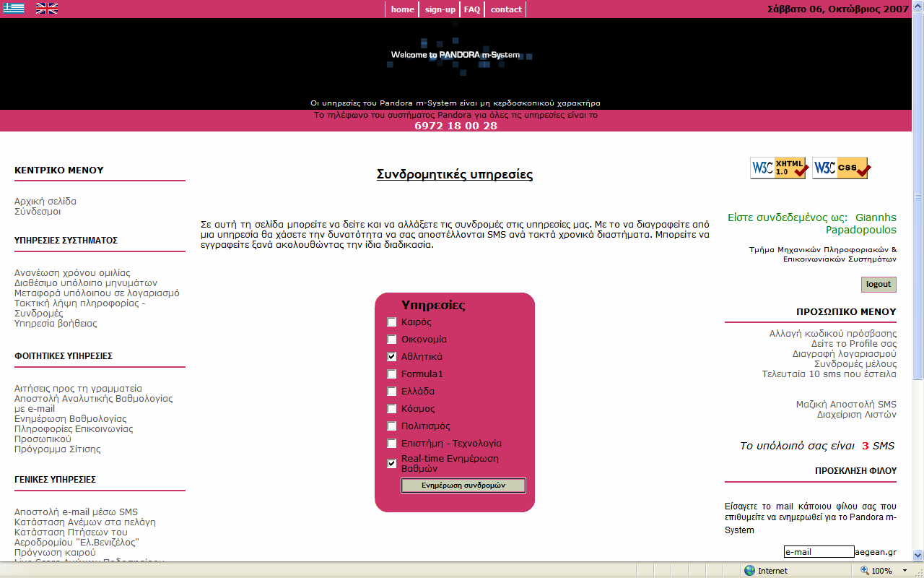Open Πρόγνωση καιρού link
924x578 pixels.
click(x=55, y=553)
